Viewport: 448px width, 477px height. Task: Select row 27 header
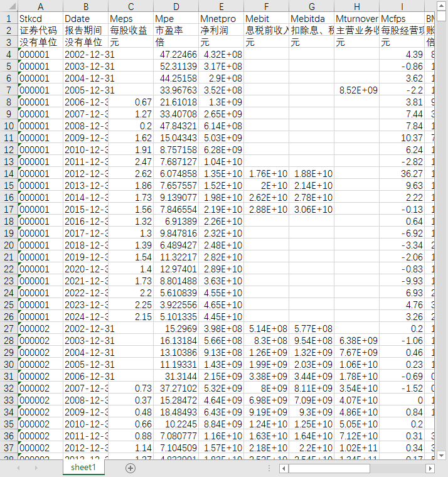9,329
